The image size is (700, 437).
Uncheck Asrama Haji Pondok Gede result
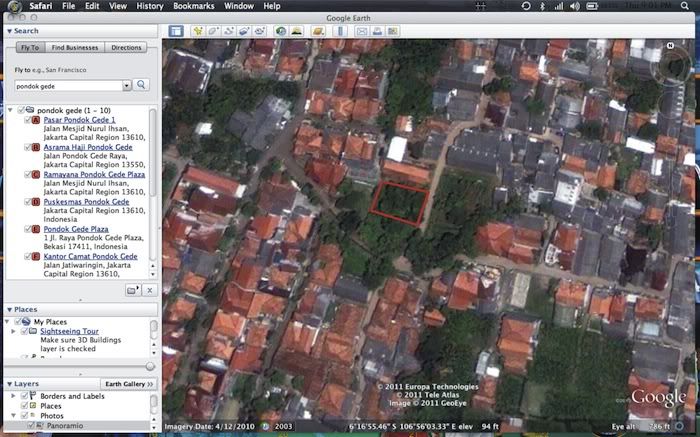click(x=28, y=147)
